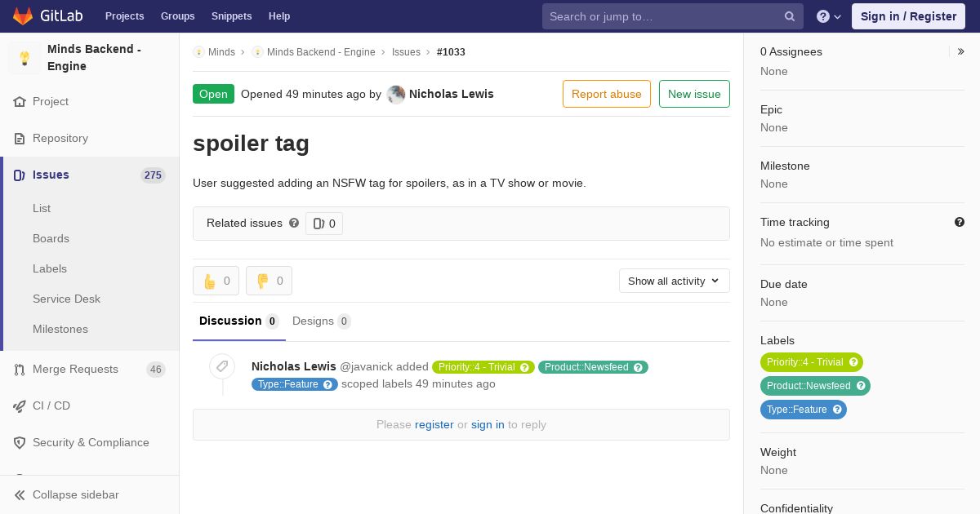The height and width of the screenshot is (514, 980).
Task: Open the Snippets menu item
Action: pos(231,16)
